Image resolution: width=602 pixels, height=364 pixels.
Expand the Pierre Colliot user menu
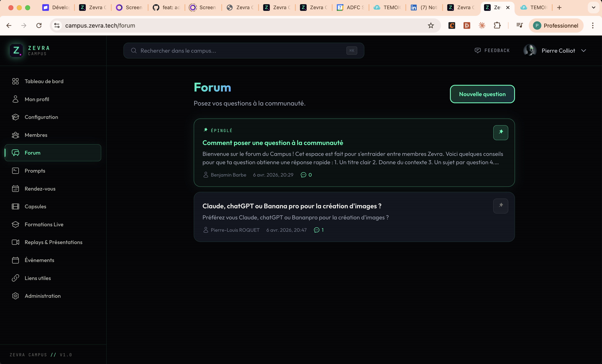[x=583, y=51]
